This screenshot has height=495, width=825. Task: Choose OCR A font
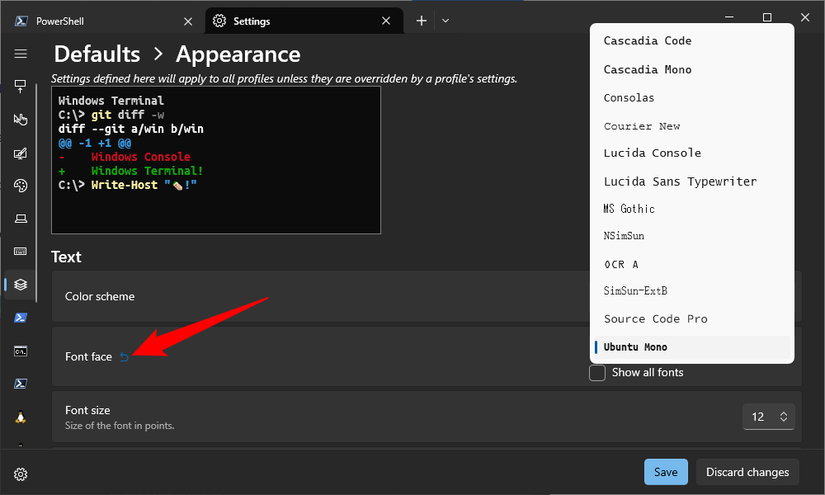pos(692,264)
